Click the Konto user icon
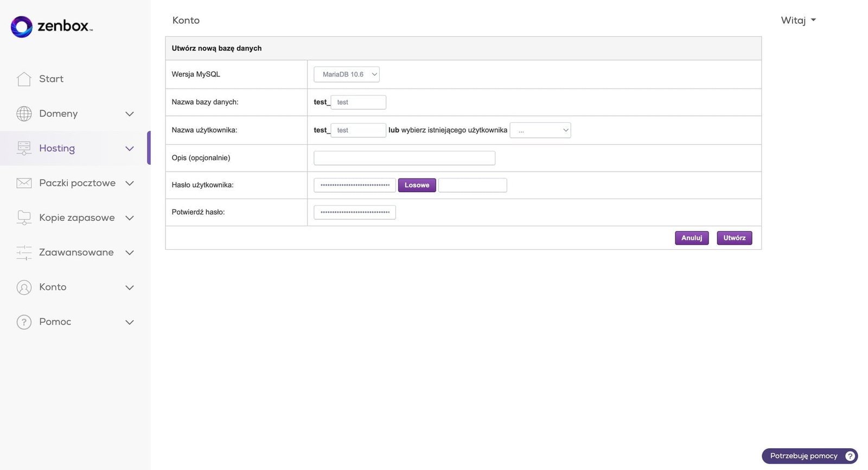868x470 pixels. coord(24,287)
